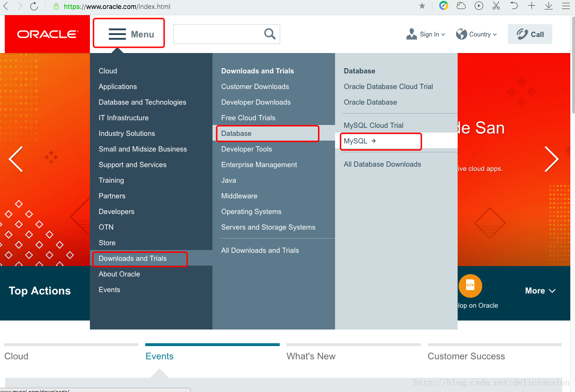Open downloads with the download arrow icon
The image size is (575, 392).
pyautogui.click(x=548, y=6)
